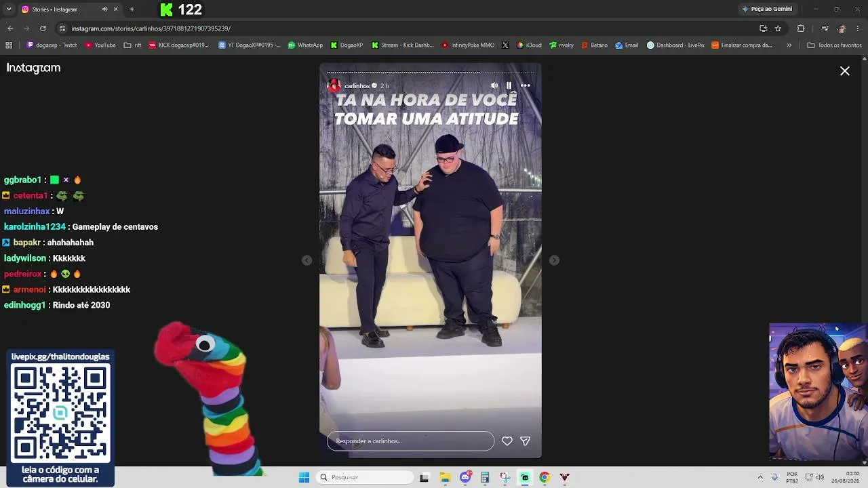This screenshot has width=868, height=488.
Task: Open 'Finalizar compra da...' bookmark
Action: click(742, 45)
